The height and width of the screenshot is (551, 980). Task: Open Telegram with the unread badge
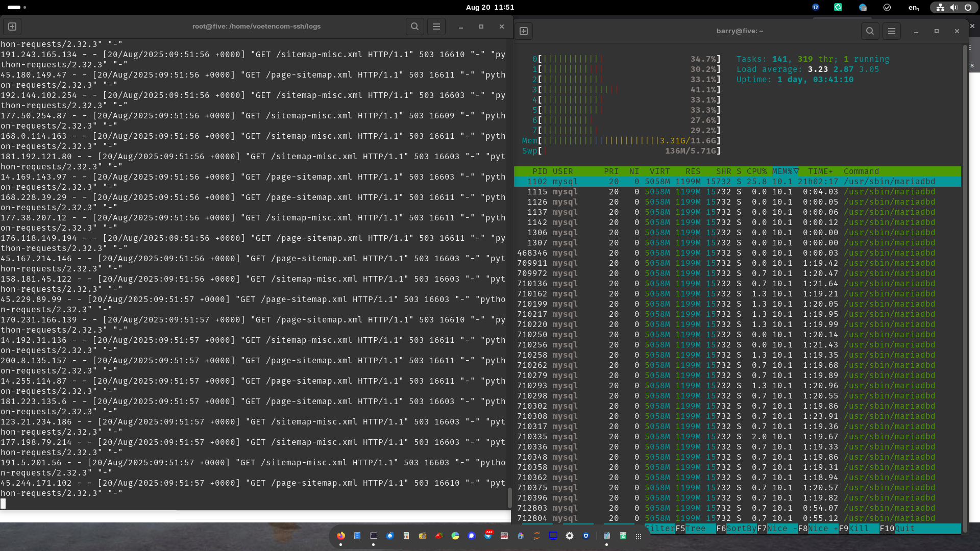488,536
